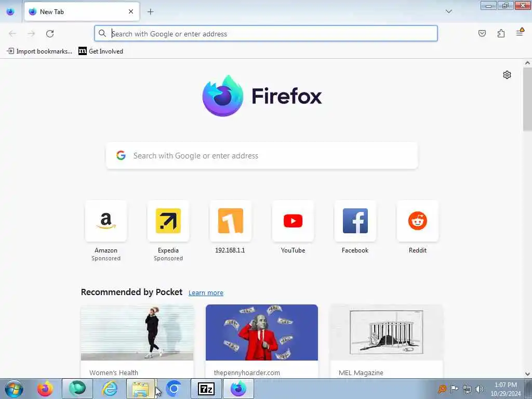Click the scrollbar down arrow
Viewport: 532px width, 399px height.
click(527, 374)
